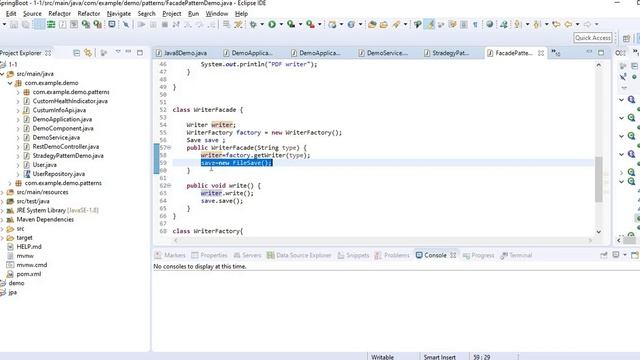Open the Debug button dropdown arrow
Screen dimensions: 640x360
[262, 24]
